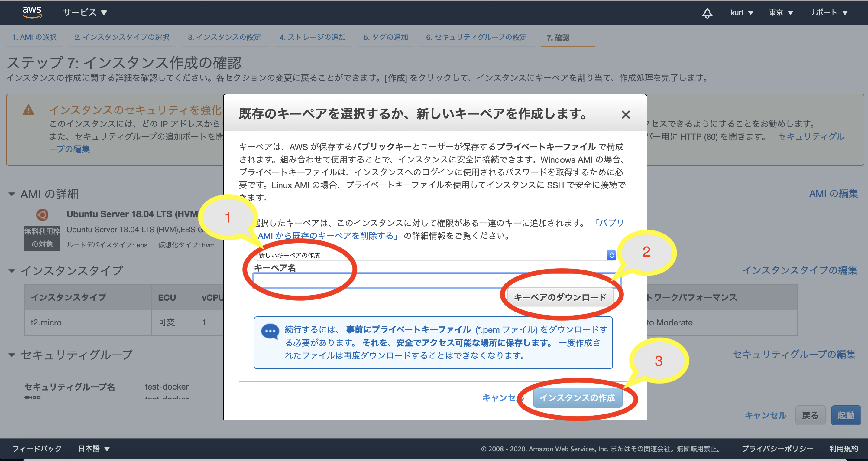Click the AWS logo icon
The width and height of the screenshot is (868, 461).
point(32,12)
